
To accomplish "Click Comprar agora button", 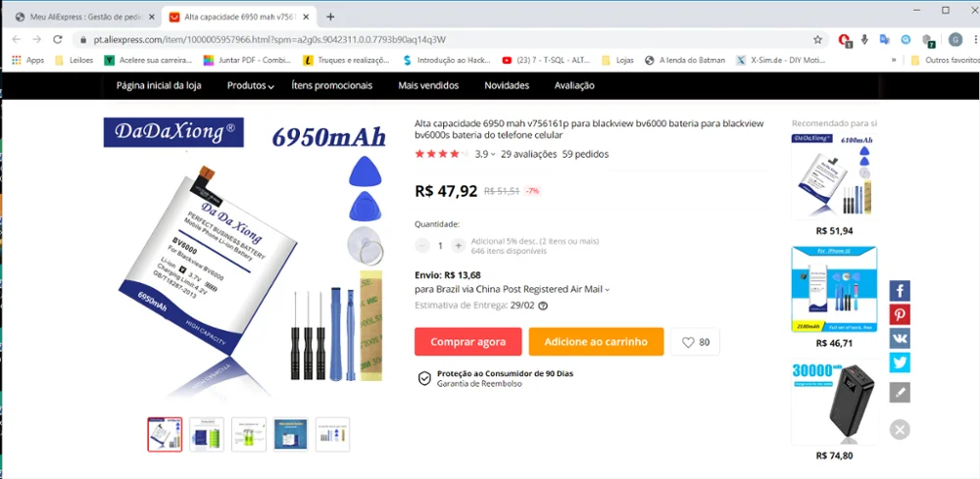I will click(x=467, y=342).
